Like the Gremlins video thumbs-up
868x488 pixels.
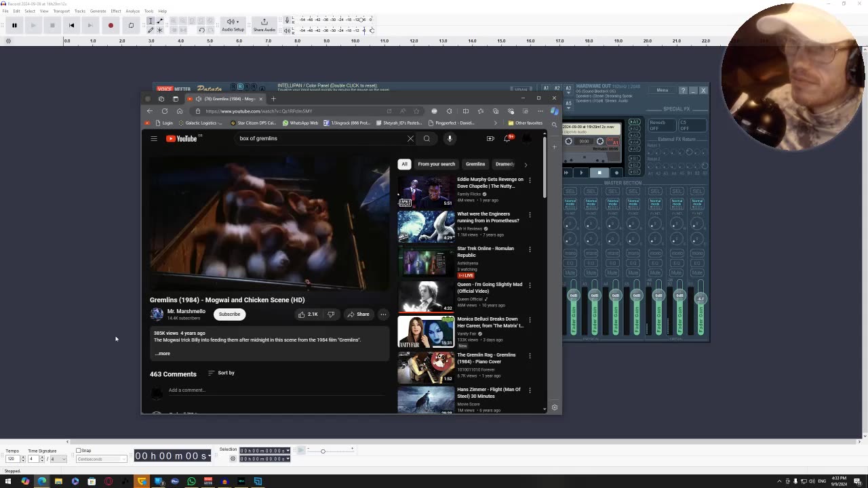click(308, 314)
